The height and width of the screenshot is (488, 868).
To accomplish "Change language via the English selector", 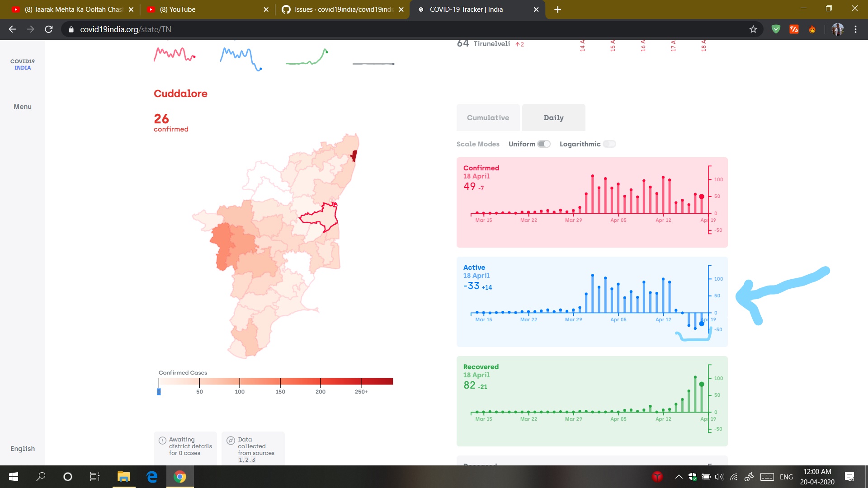I will point(23,449).
